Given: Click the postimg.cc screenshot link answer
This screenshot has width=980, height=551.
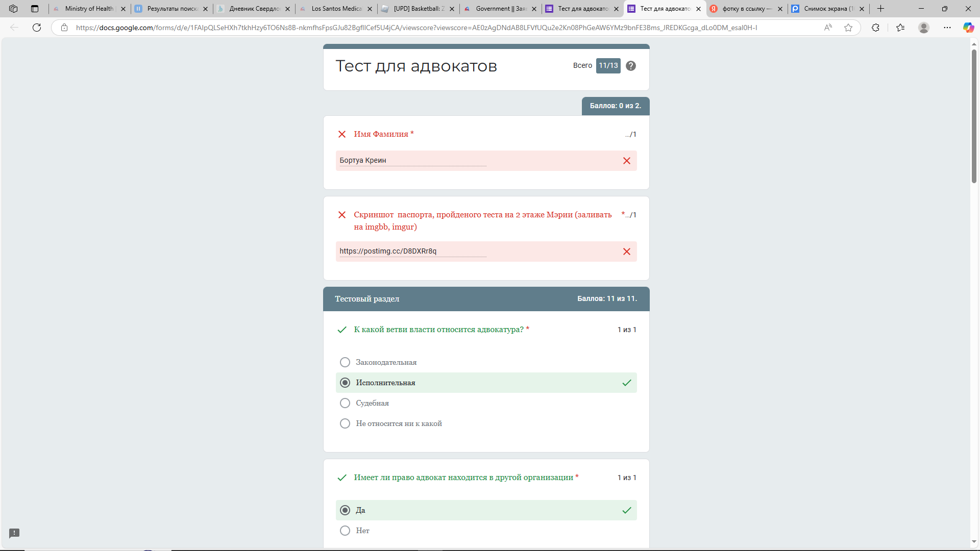Looking at the screenshot, I should pos(388,251).
